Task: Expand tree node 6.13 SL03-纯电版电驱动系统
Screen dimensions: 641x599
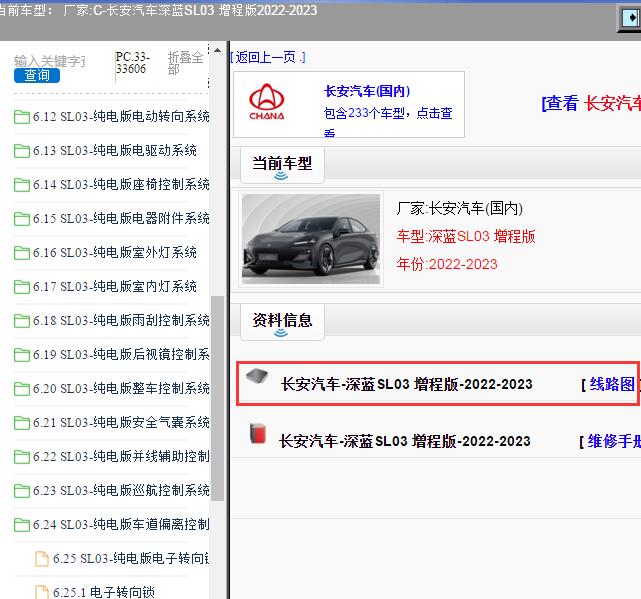Action: pyautogui.click(x=115, y=150)
